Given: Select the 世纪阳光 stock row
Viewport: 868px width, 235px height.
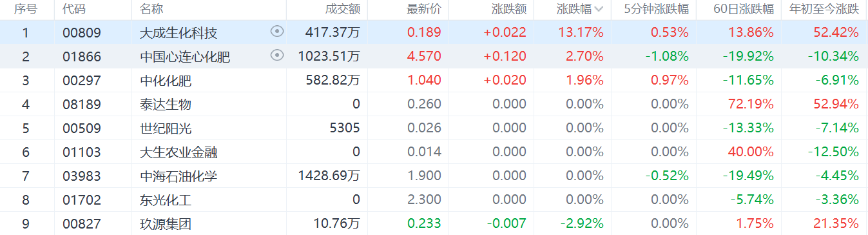Looking at the screenshot, I should [x=434, y=128].
